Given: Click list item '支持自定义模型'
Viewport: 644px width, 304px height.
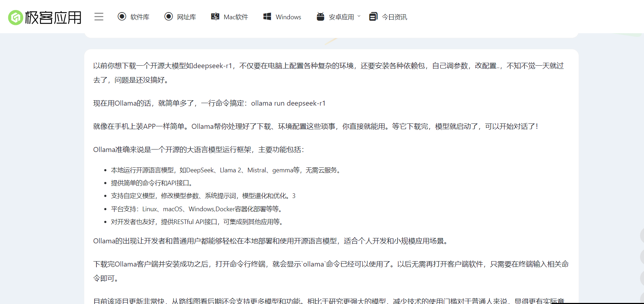Looking at the screenshot, I should pyautogui.click(x=203, y=196).
